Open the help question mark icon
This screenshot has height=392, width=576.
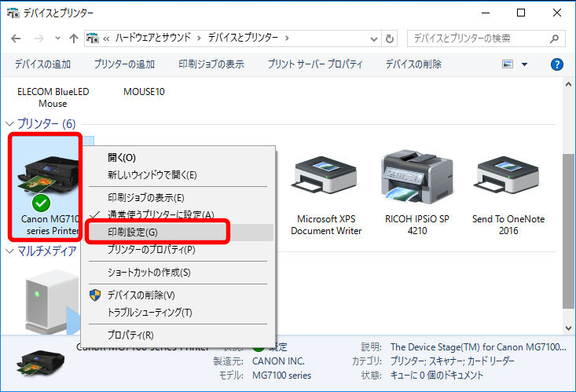point(557,64)
